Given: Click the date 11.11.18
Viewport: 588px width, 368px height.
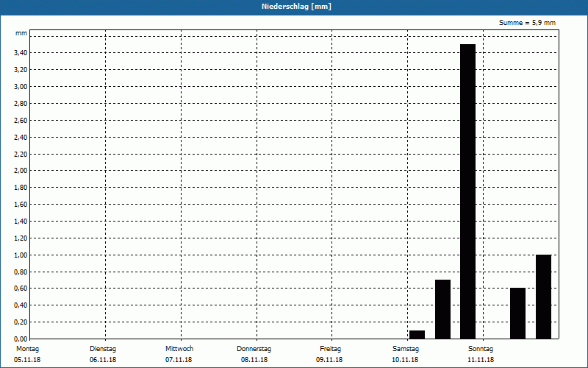Looking at the screenshot, I should [x=481, y=360].
